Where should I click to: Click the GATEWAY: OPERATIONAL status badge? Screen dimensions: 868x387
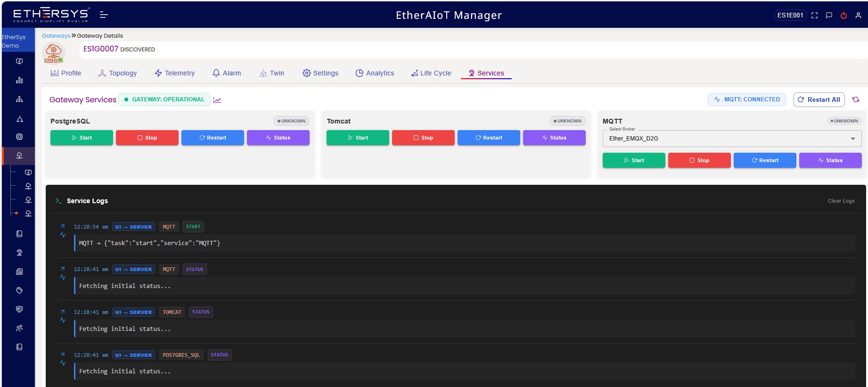point(164,99)
